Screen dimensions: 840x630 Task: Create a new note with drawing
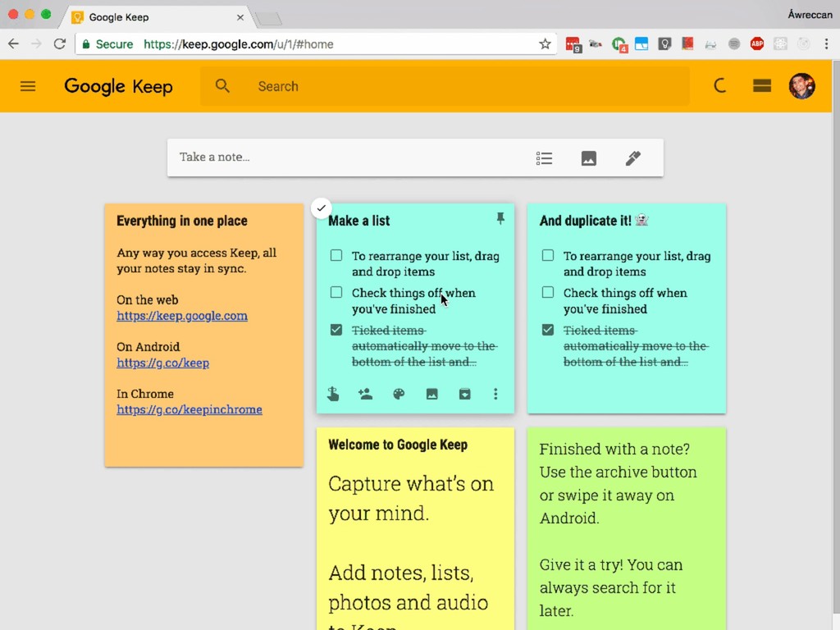632,158
